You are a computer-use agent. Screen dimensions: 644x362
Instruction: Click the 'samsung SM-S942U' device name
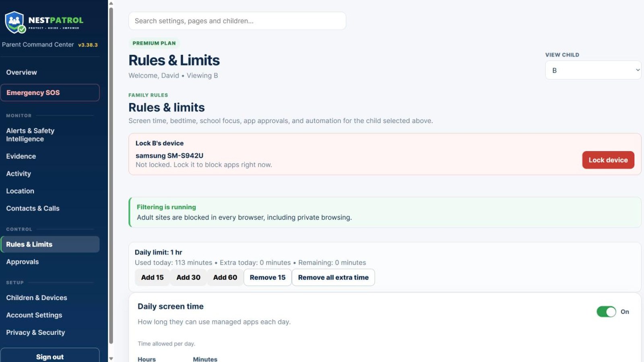(x=169, y=156)
